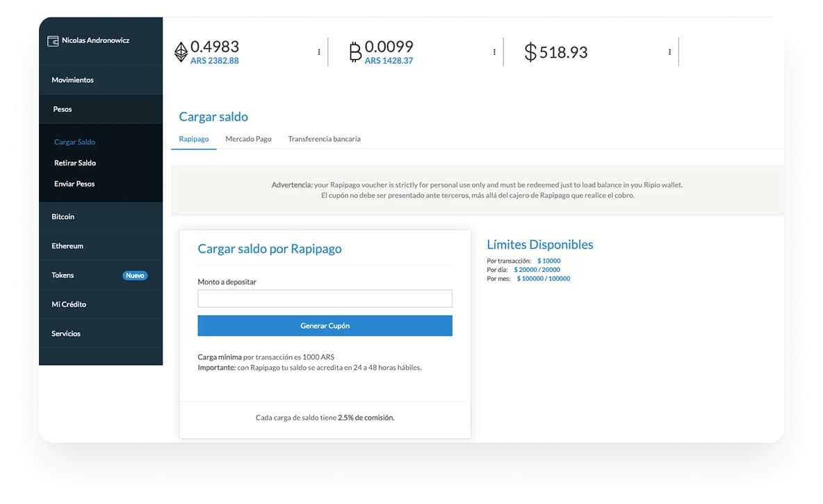Click the 0.0099 Bitcoin balance
The width and height of the screenshot is (823, 504).
[389, 47]
